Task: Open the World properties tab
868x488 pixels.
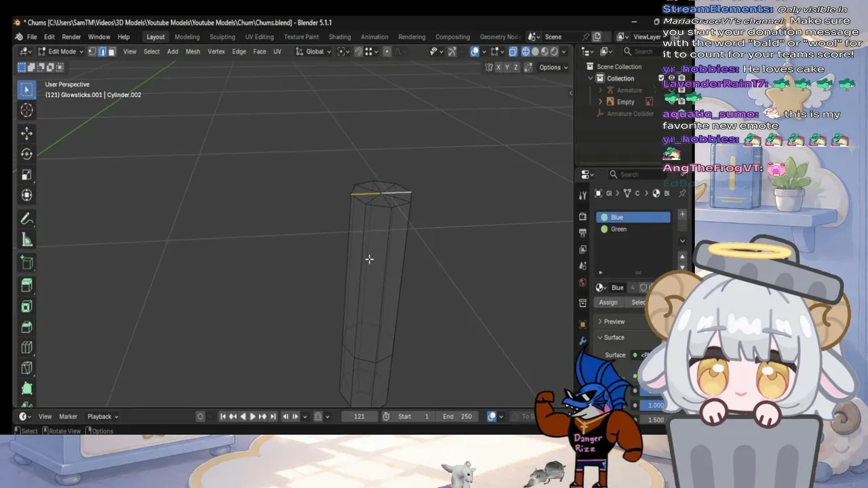Action: coord(583,282)
